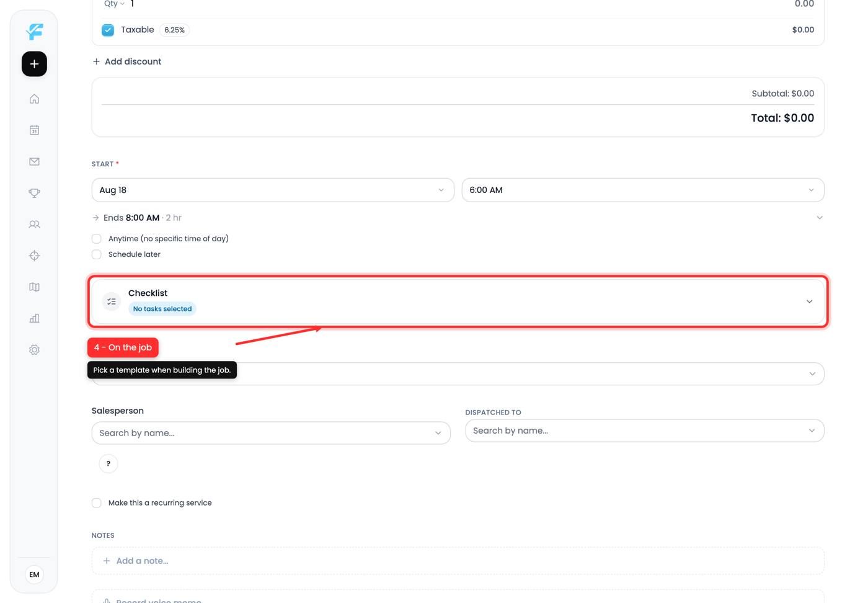This screenshot has height=603, width=868.
Task: Click Add discount
Action: [x=127, y=61]
